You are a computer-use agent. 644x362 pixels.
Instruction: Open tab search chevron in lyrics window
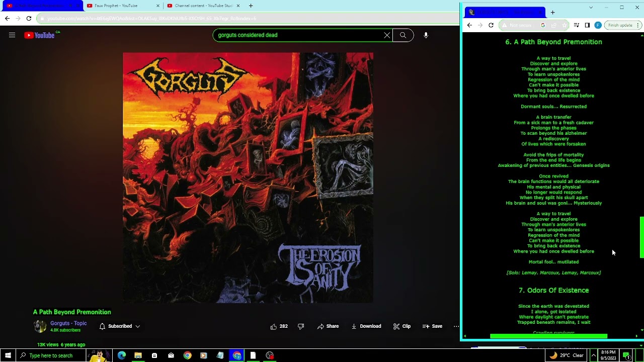pos(591,8)
